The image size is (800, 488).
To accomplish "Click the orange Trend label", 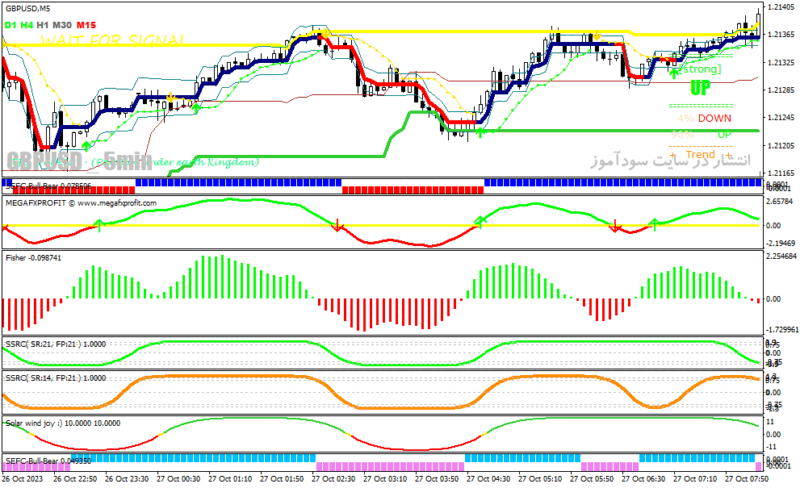I will pos(700,154).
